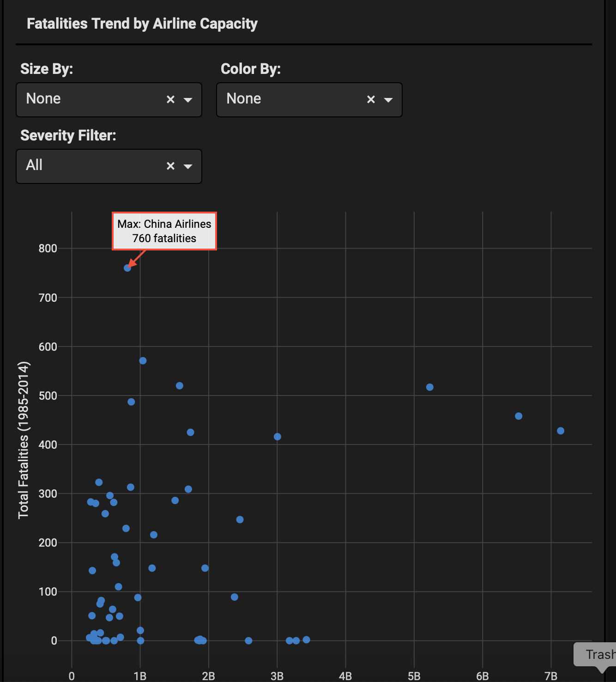Select the point beyond 7B capacity
Viewport: 616px width, 682px height.
[561, 431]
